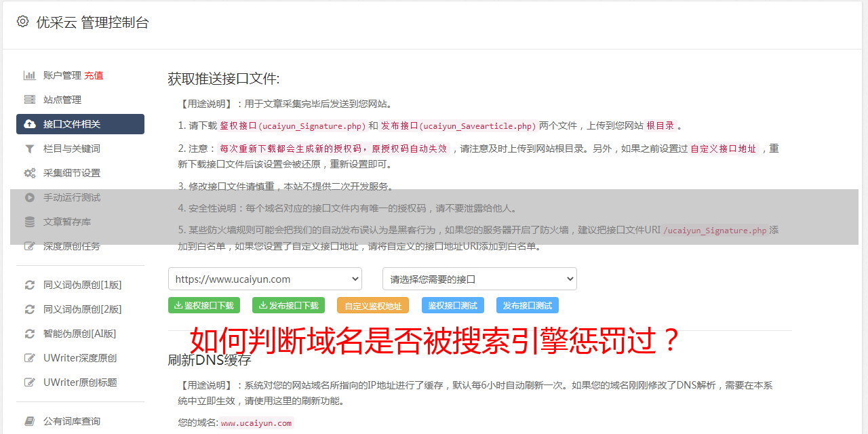Open 账户管理 in the sidebar
Viewport: 868px width, 434px height.
[x=62, y=75]
